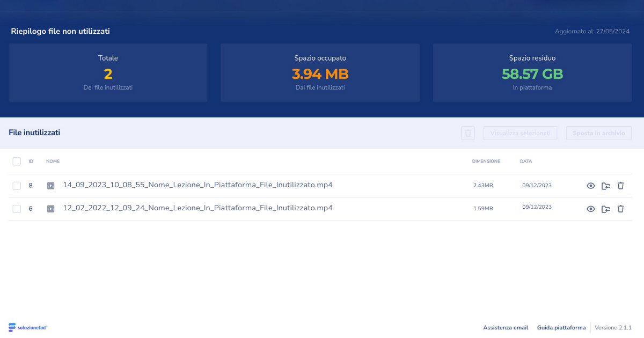Click the bulk delete trash icon in toolbar
644x338 pixels.
(x=468, y=133)
